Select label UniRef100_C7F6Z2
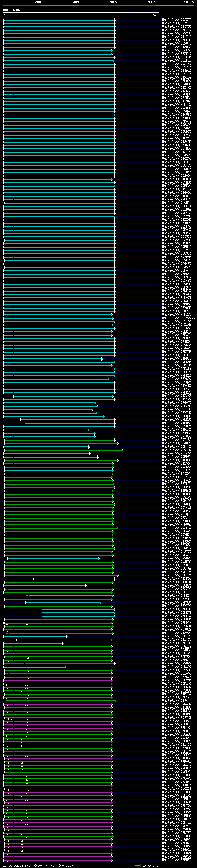Viewport: 197px width, 868px height. (177, 481)
